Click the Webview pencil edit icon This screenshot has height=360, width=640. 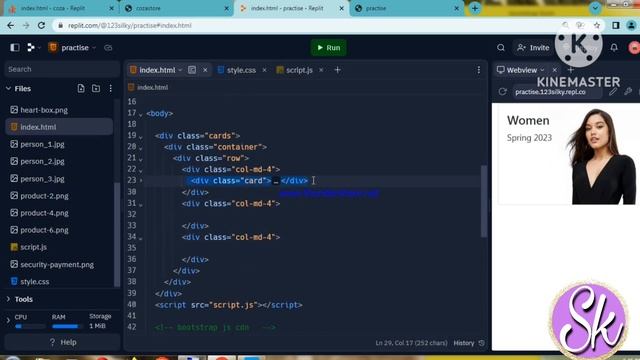click(613, 92)
